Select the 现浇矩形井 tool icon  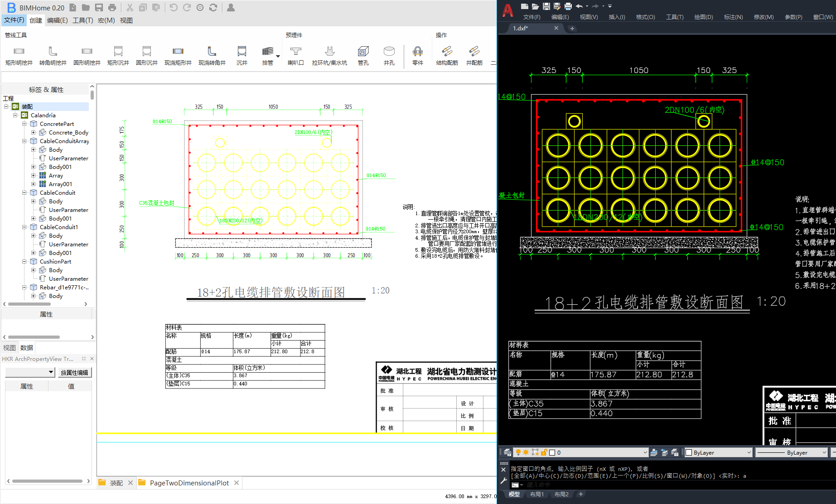[178, 51]
